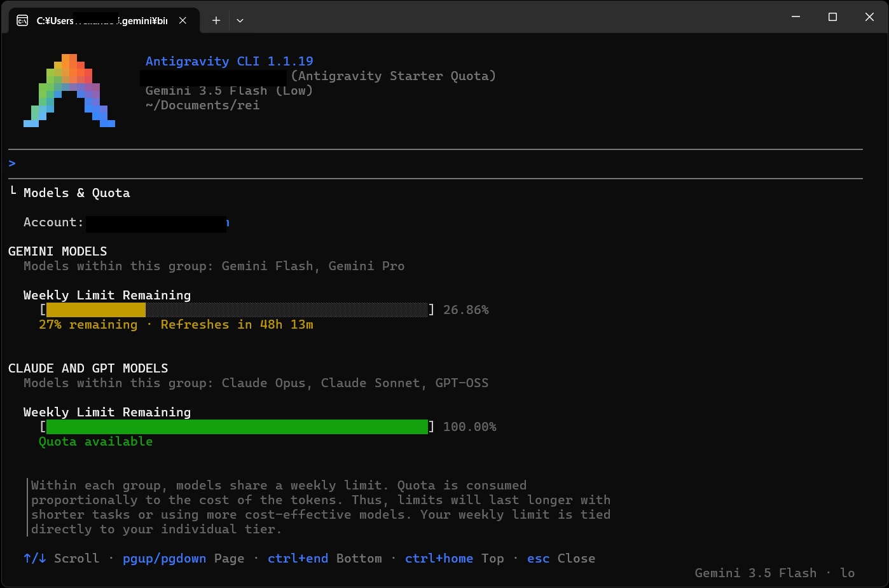Click Weekly Limit Remaining under Gemini Models
This screenshot has height=588, width=889.
click(x=107, y=295)
